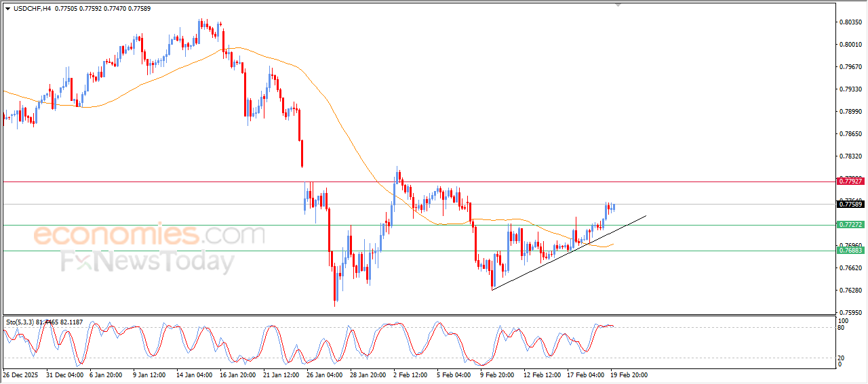Select the green 0.77272 level price tag
Viewport: 868px width, 384px height.
tap(850, 224)
